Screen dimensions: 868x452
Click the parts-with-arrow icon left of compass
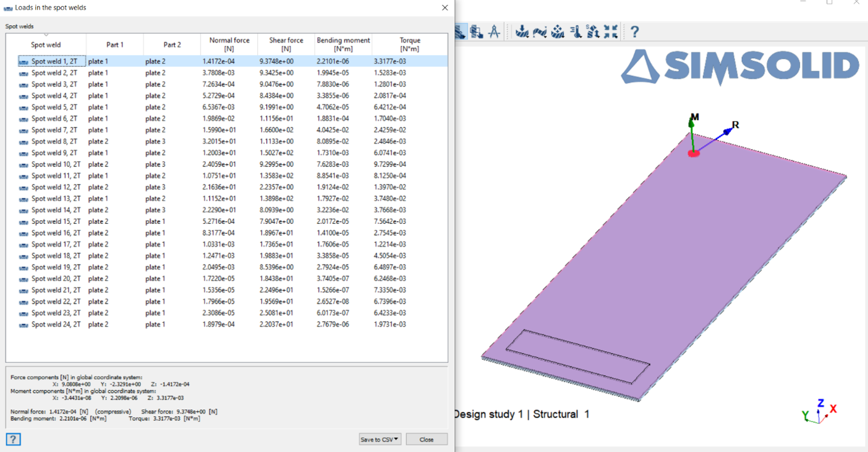[476, 32]
